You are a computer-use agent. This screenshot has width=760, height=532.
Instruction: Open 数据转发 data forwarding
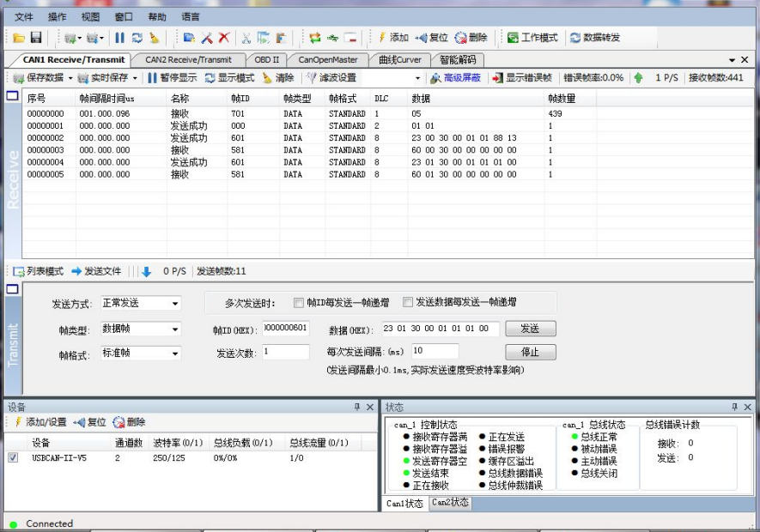pyautogui.click(x=595, y=38)
